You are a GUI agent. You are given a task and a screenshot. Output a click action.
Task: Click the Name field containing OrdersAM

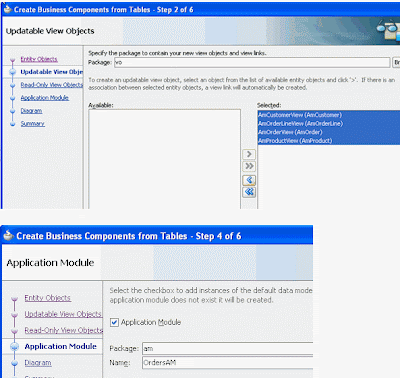coord(228,363)
